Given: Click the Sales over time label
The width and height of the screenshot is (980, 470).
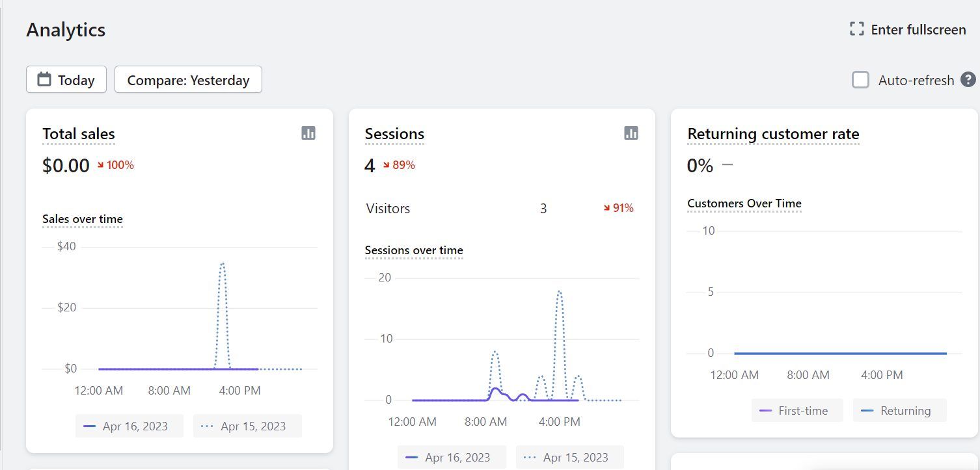Looking at the screenshot, I should coord(83,219).
